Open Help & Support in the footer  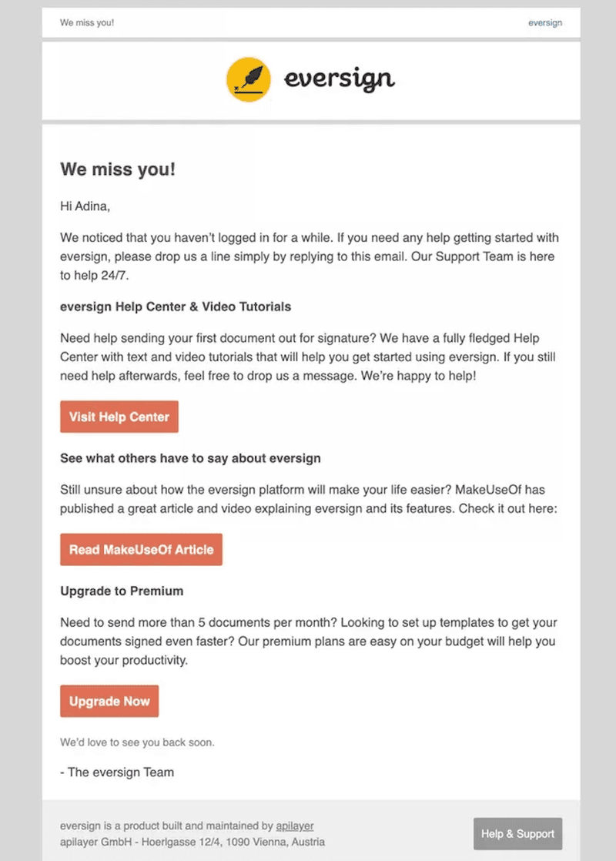coord(517,833)
